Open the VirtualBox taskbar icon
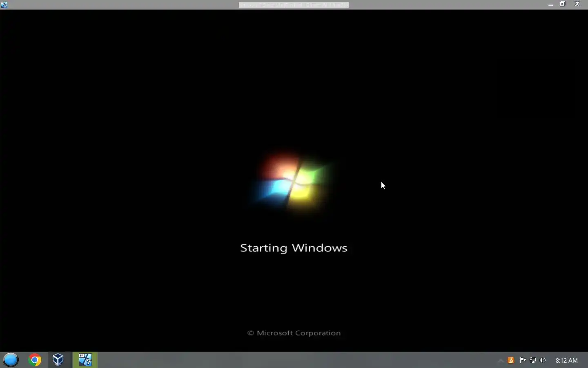The image size is (588, 368). (58, 360)
